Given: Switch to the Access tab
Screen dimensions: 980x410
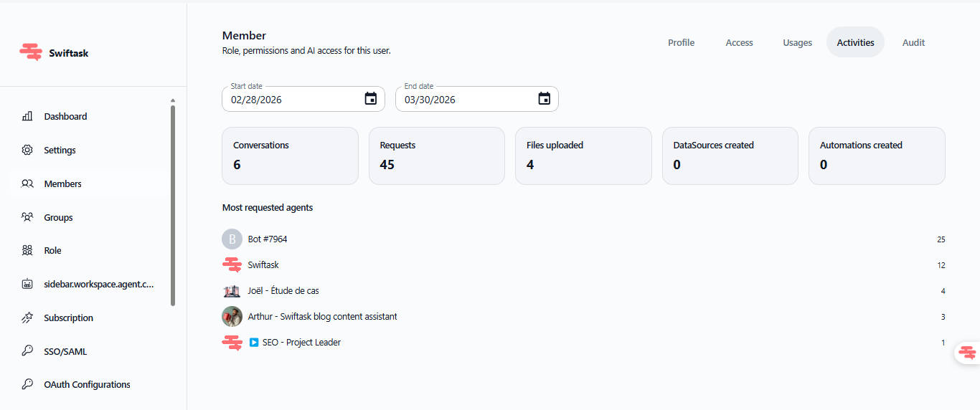Looking at the screenshot, I should click(739, 43).
